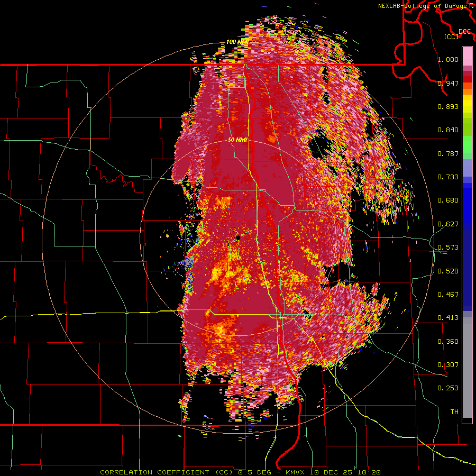Click the 0.627 scale value
Viewport: 476px width, 476px height.
448,224
